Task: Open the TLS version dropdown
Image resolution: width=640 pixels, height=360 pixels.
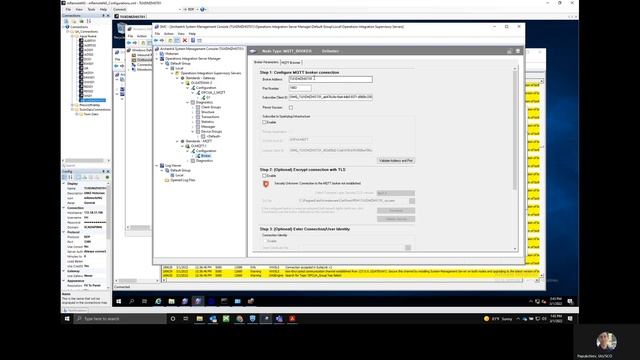Action: coord(396,193)
